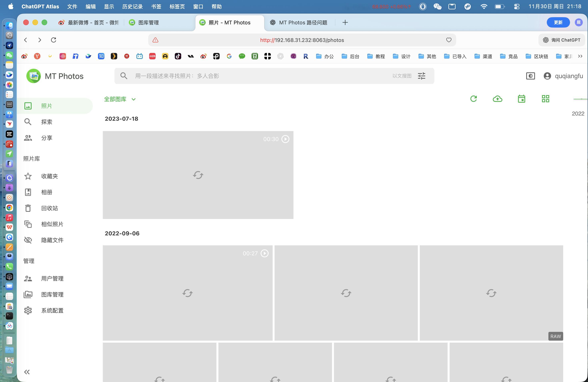Click the 询问 ChatGPT button
The image size is (588, 382).
562,40
